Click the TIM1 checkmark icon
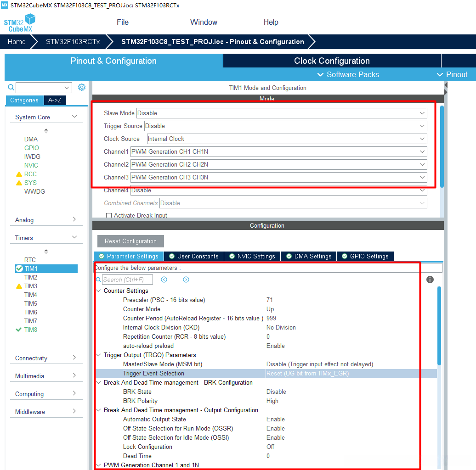The width and height of the screenshot is (476, 470). [19, 269]
